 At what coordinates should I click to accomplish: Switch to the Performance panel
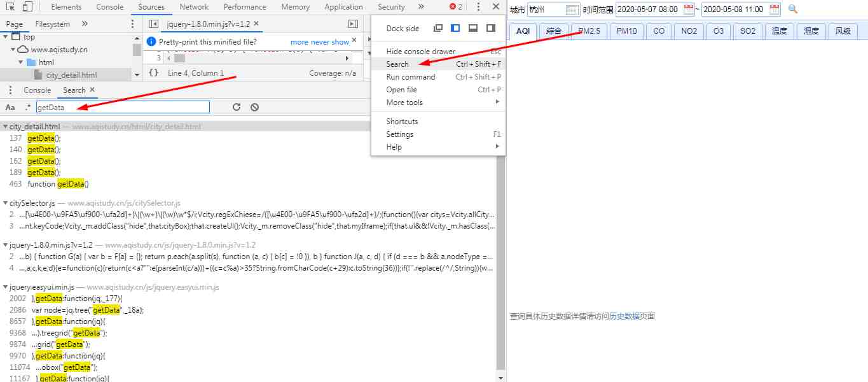[x=245, y=7]
